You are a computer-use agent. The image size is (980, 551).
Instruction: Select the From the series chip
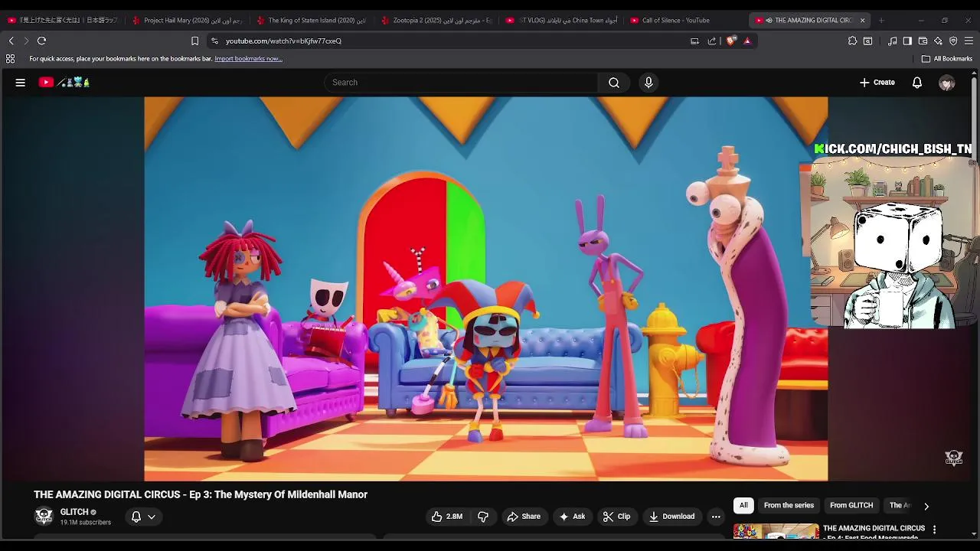(x=789, y=506)
